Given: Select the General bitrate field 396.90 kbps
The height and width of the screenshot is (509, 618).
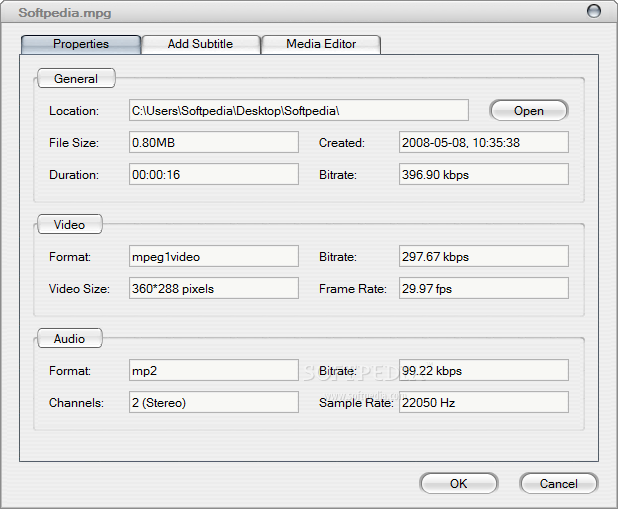Looking at the screenshot, I should [x=484, y=174].
